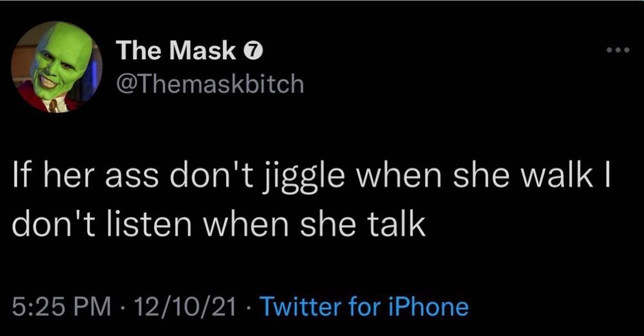Click the 5:25 PM timestamp
Viewport: 644px width, 336px height.
tap(62, 307)
